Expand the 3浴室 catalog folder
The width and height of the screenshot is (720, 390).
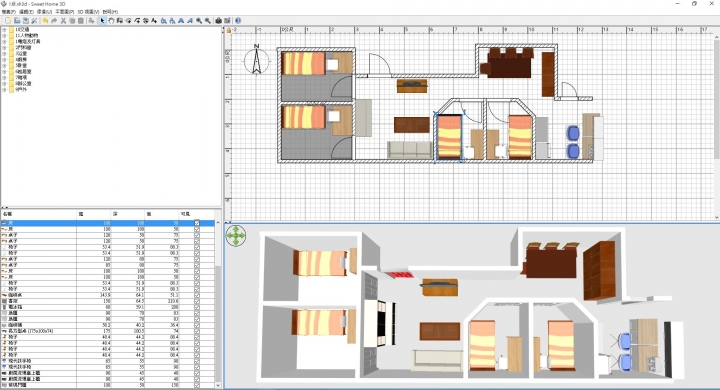click(4, 53)
